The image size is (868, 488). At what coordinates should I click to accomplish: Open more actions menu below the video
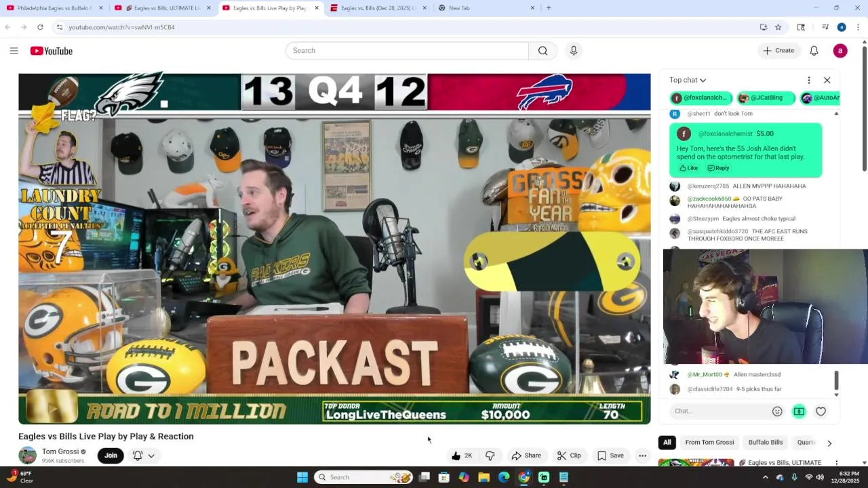coord(642,455)
